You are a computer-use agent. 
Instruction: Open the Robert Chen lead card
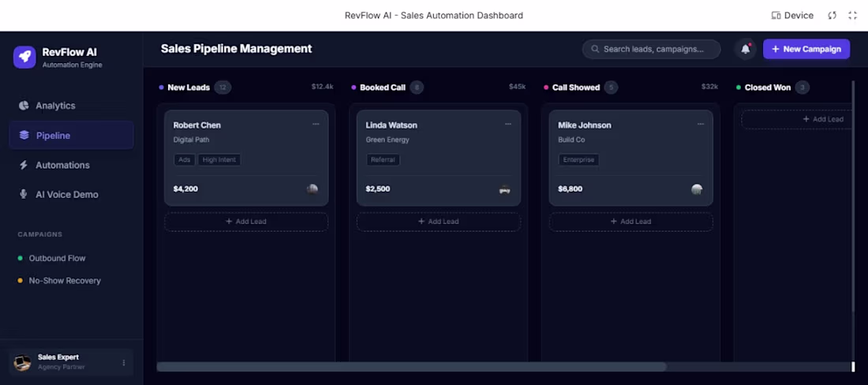click(246, 158)
